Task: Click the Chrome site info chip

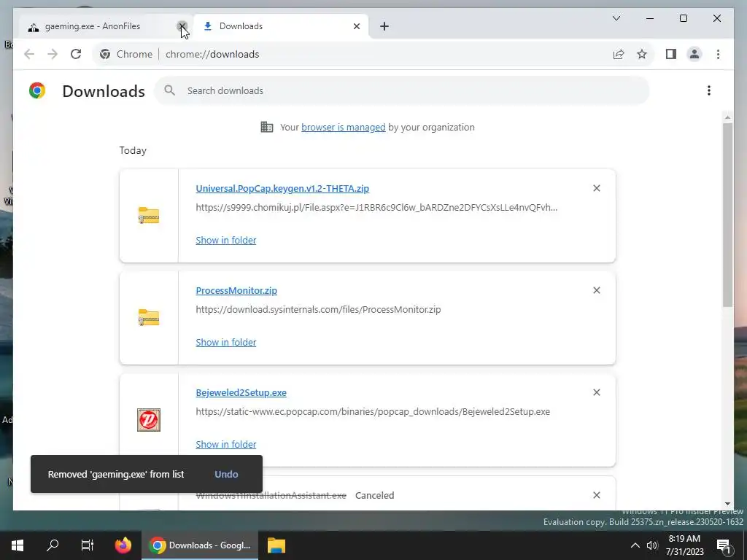Action: (x=125, y=54)
